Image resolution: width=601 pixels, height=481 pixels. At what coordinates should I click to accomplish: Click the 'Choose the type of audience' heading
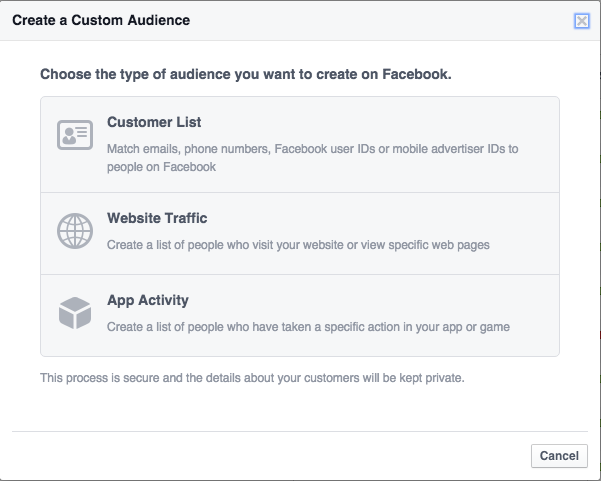(246, 74)
